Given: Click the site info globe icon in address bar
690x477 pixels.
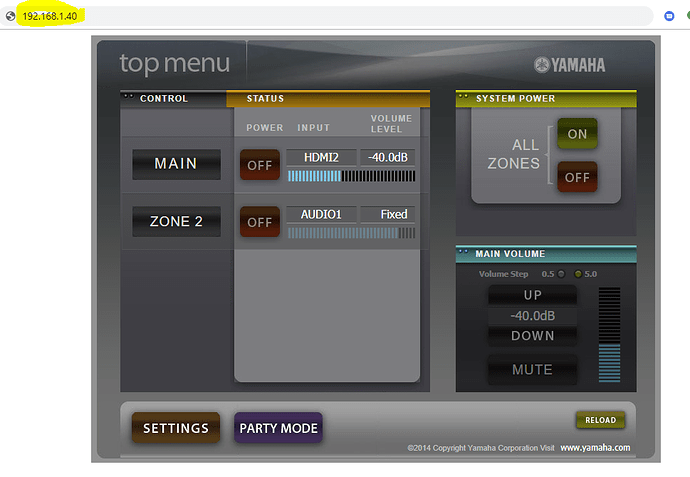Looking at the screenshot, I should (x=10, y=16).
